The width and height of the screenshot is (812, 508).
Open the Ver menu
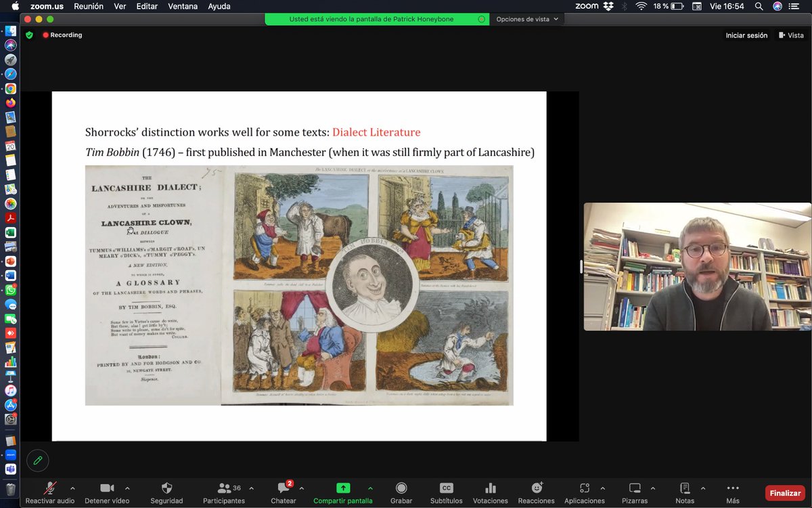point(120,6)
